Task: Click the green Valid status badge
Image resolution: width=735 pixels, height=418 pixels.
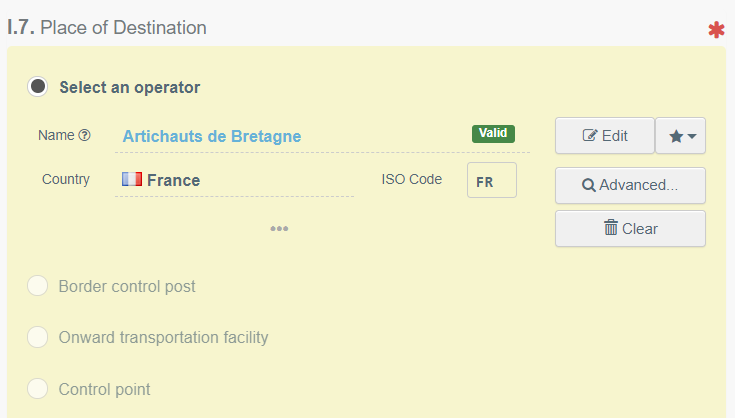Action: (x=493, y=134)
